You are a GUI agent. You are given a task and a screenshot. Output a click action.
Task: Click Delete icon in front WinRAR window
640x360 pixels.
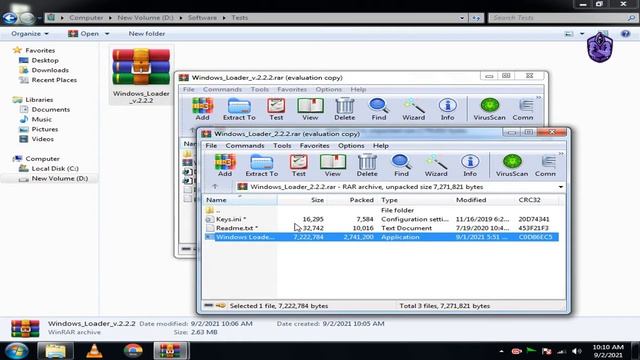point(367,165)
